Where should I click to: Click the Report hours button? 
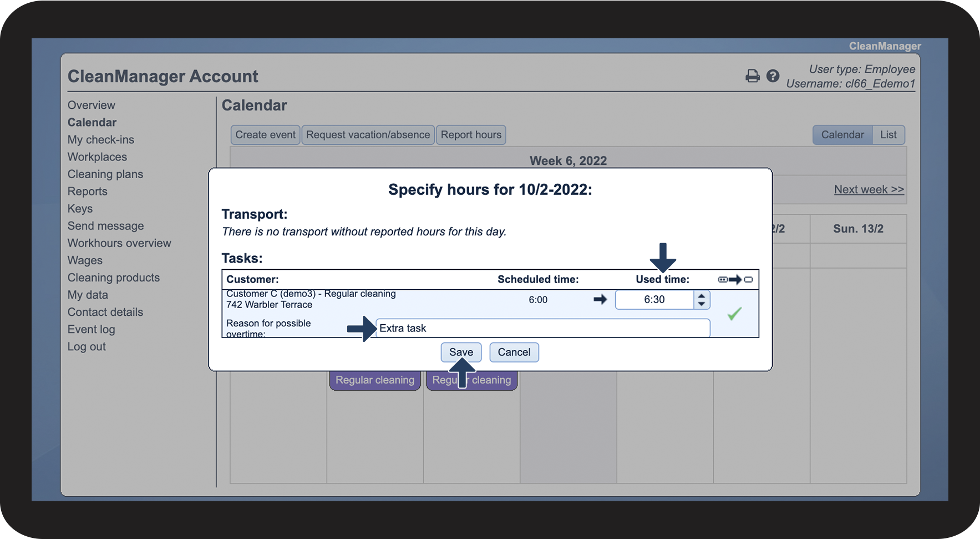[x=471, y=135]
